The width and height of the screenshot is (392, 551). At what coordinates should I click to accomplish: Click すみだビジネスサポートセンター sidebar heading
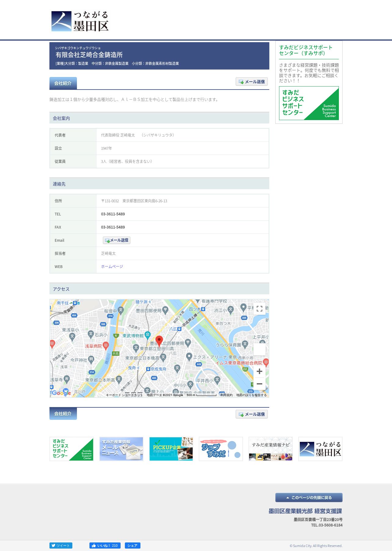(x=306, y=50)
